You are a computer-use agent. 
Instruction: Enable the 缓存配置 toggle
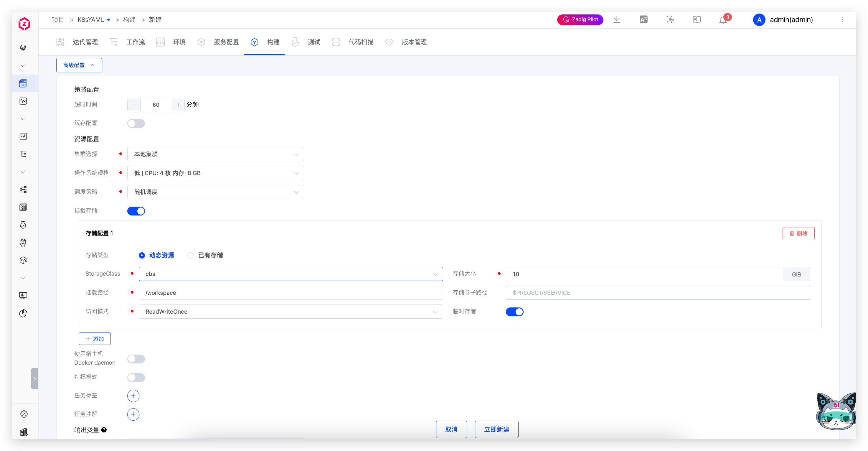coord(136,124)
